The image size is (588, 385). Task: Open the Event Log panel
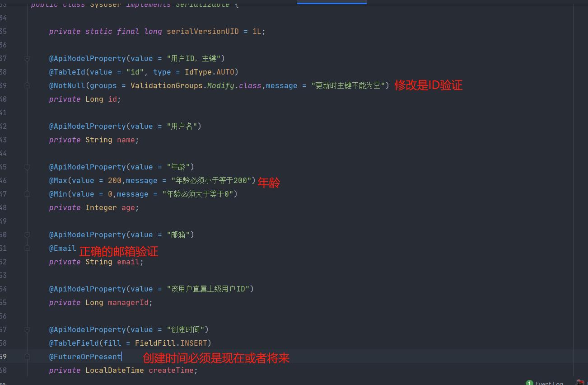point(549,383)
